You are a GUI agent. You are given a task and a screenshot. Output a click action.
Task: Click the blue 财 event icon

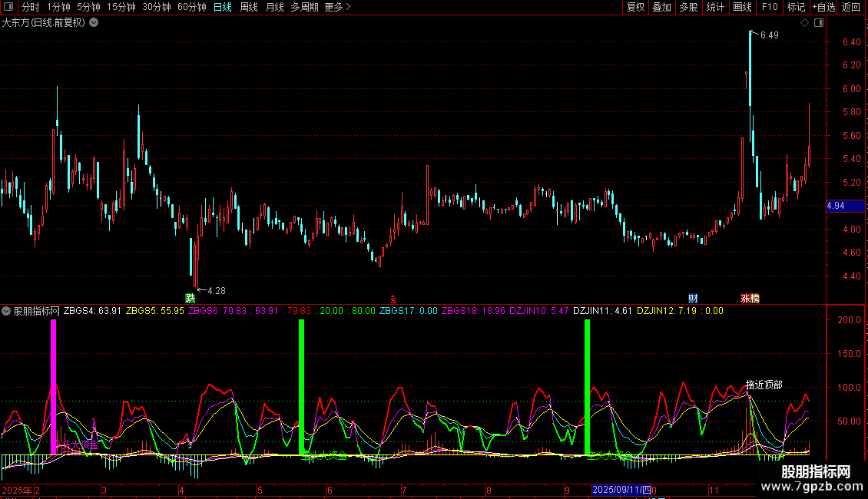pyautogui.click(x=693, y=298)
